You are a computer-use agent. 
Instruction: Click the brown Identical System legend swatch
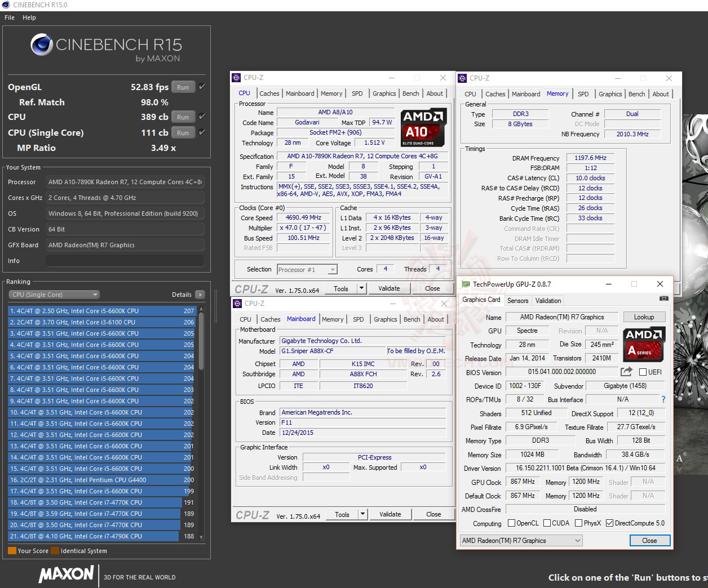point(55,551)
